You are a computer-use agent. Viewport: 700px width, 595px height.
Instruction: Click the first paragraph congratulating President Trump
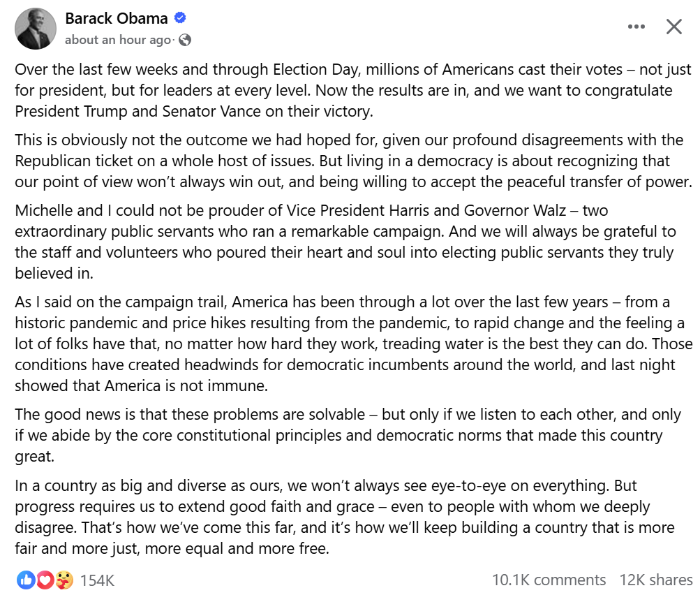point(353,90)
